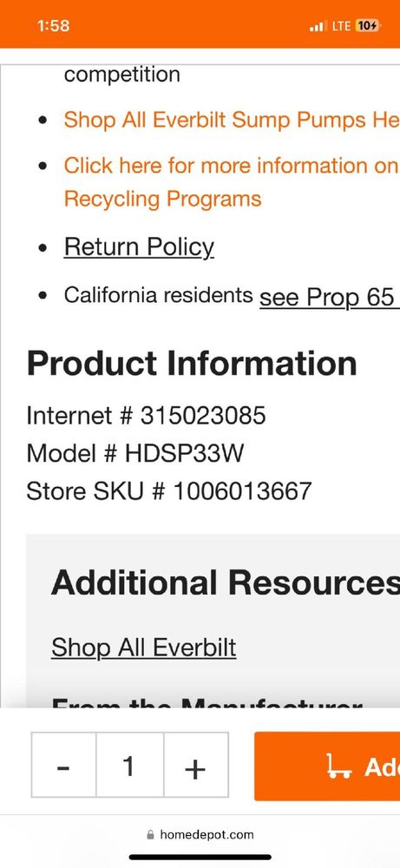Tap the Internet # 315023085 line
This screenshot has width=400, height=868.
(x=146, y=415)
